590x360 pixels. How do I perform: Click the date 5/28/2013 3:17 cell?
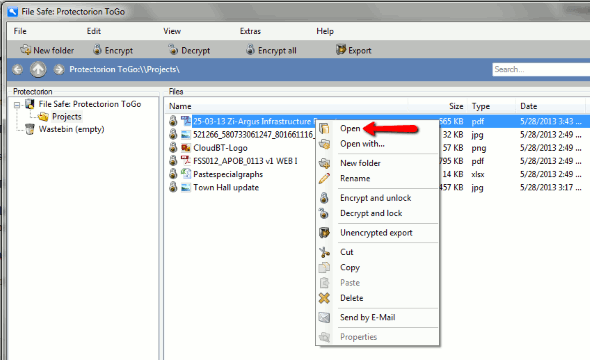click(x=550, y=187)
